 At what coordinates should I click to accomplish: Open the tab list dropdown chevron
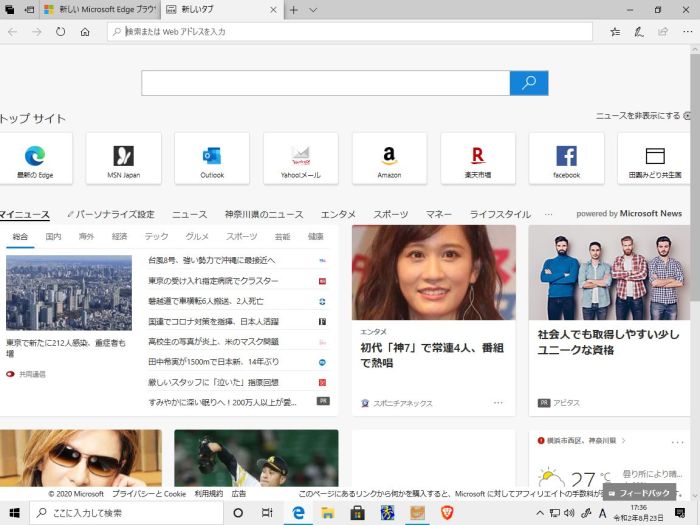click(313, 10)
